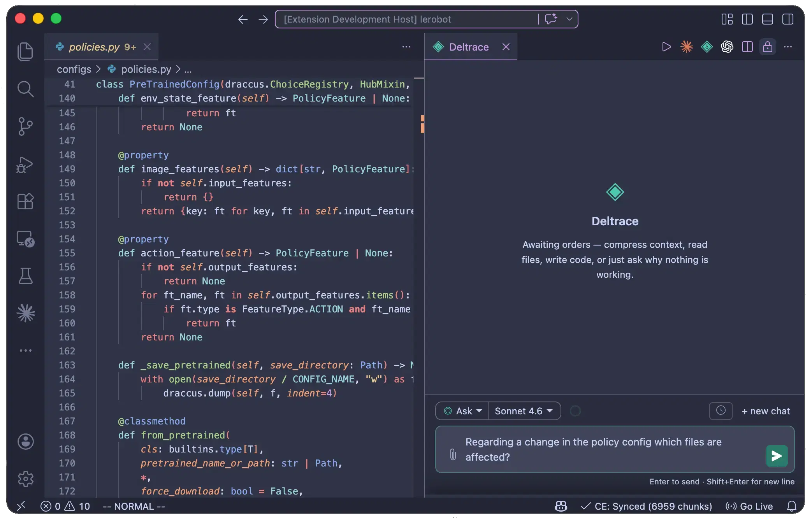Click the context usage ring indicator
812x519 pixels.
(x=575, y=411)
